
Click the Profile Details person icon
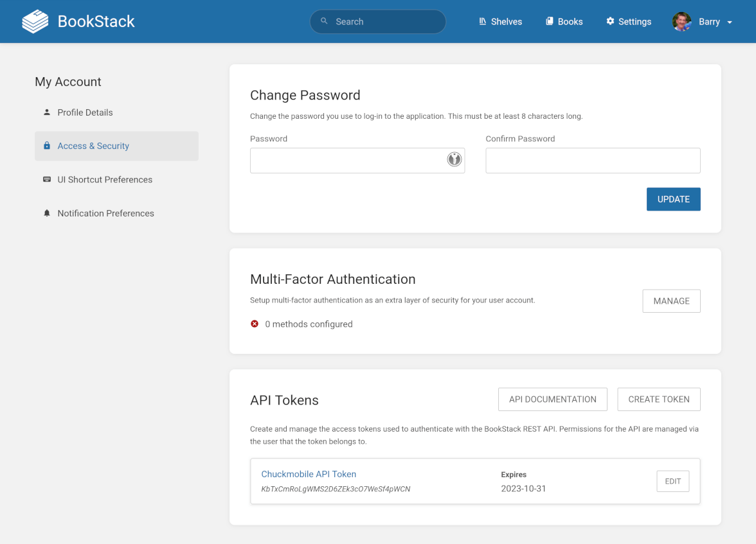tap(47, 112)
